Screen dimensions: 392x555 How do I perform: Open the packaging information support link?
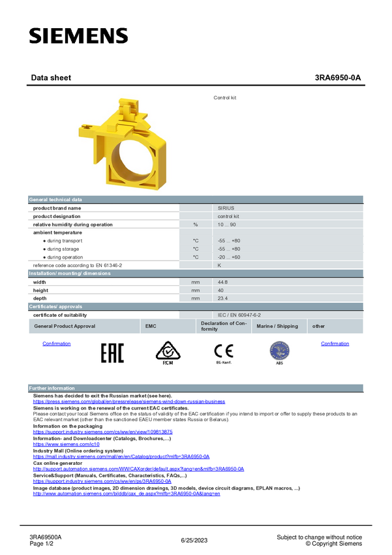coord(103,432)
